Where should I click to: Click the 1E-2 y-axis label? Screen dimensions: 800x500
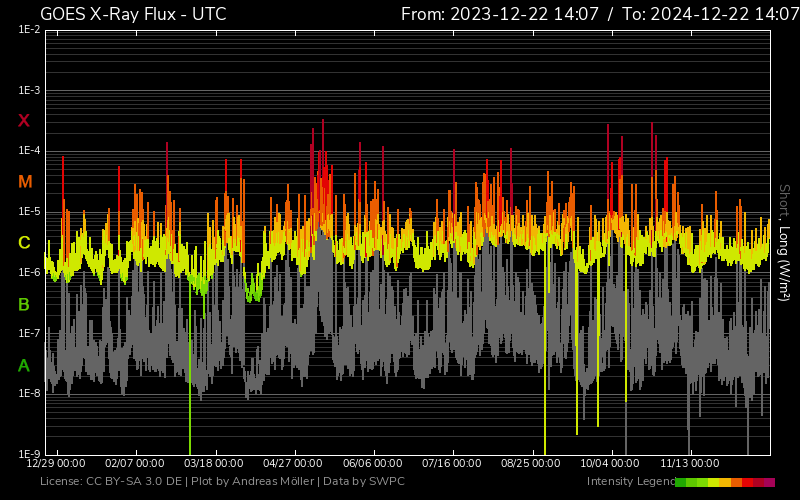[x=29, y=31]
